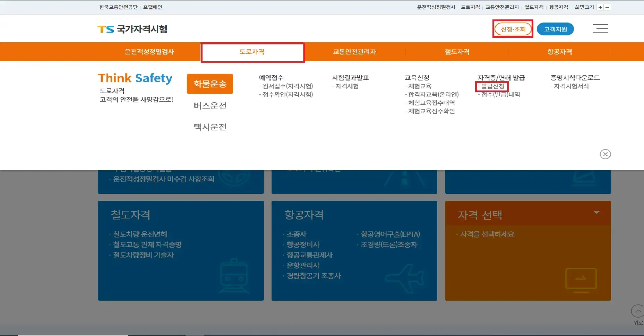Open 자격시험 under 시험결과발표
Screen dimensions: 644x336
coord(347,86)
